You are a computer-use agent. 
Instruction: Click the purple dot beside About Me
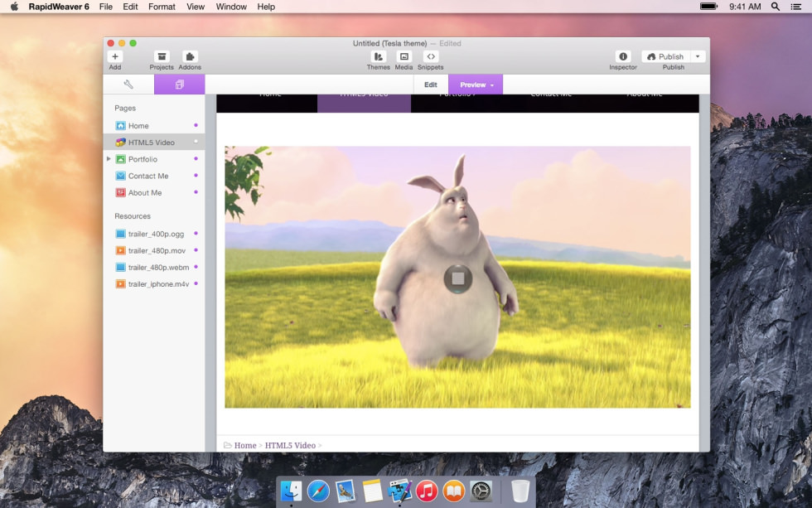(196, 192)
